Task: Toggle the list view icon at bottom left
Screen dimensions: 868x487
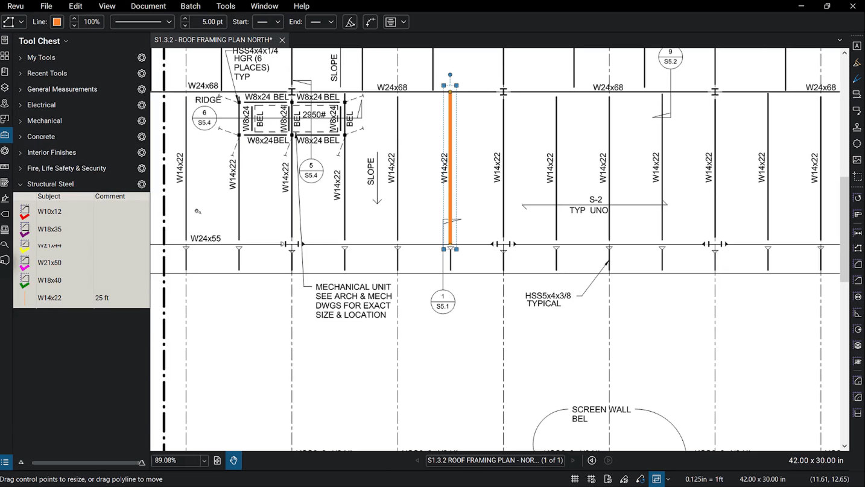Action: point(5,462)
